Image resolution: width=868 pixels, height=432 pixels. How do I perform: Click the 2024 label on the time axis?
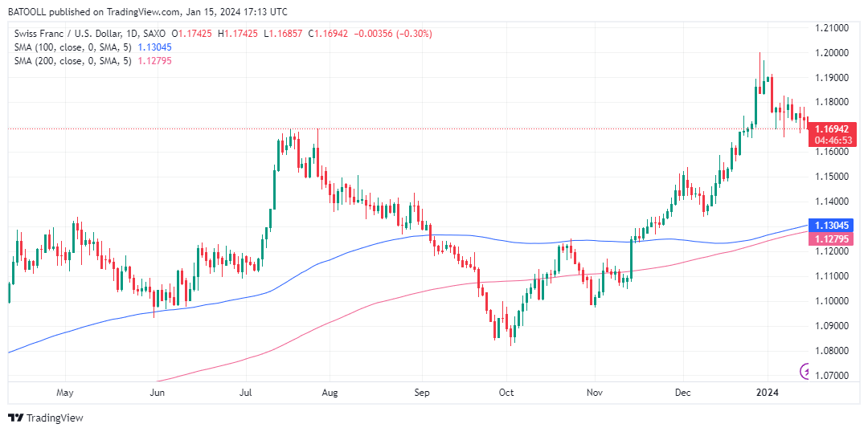pos(768,393)
